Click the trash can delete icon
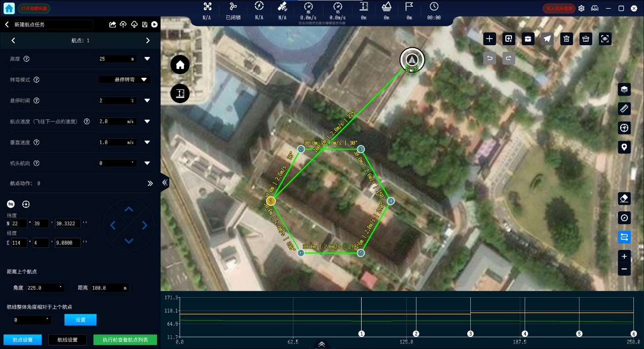 [x=567, y=39]
